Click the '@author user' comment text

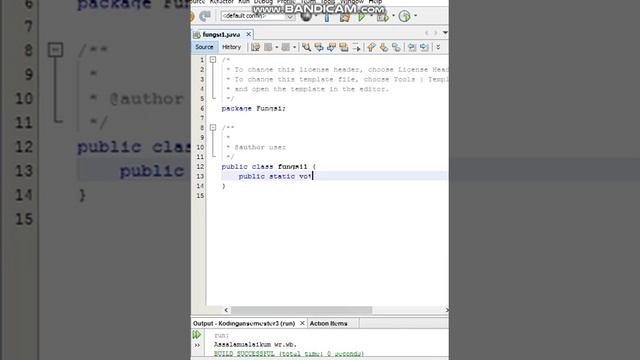pyautogui.click(x=260, y=147)
